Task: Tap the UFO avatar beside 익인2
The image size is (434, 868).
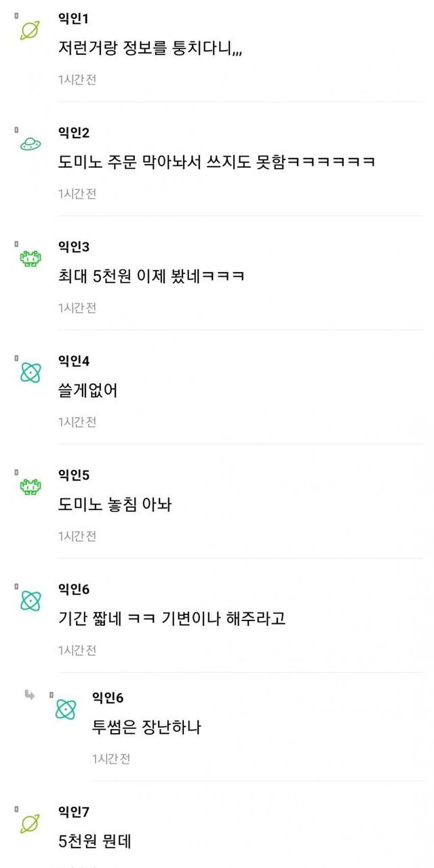Action: point(30,143)
